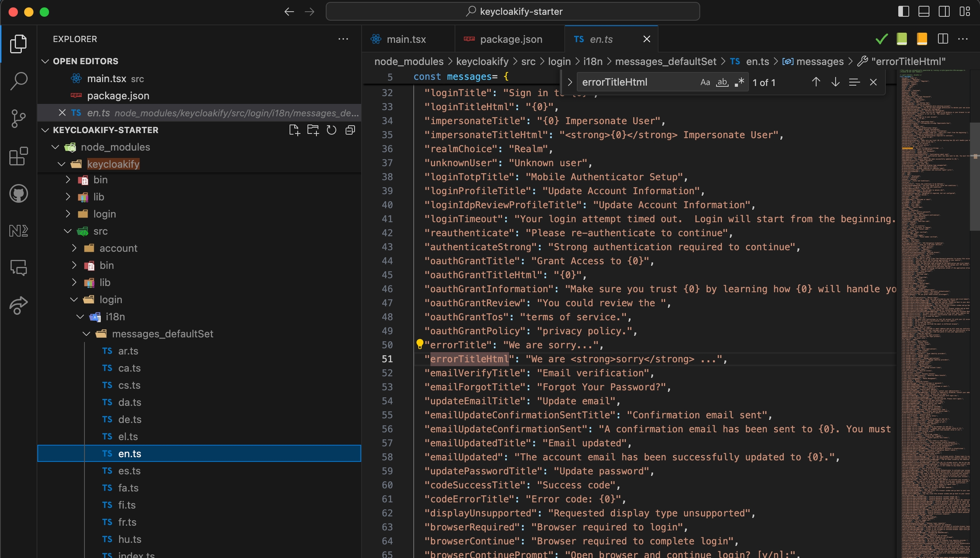Image resolution: width=980 pixels, height=558 pixels.
Task: Toggle Match Whole Word in find
Action: 722,83
